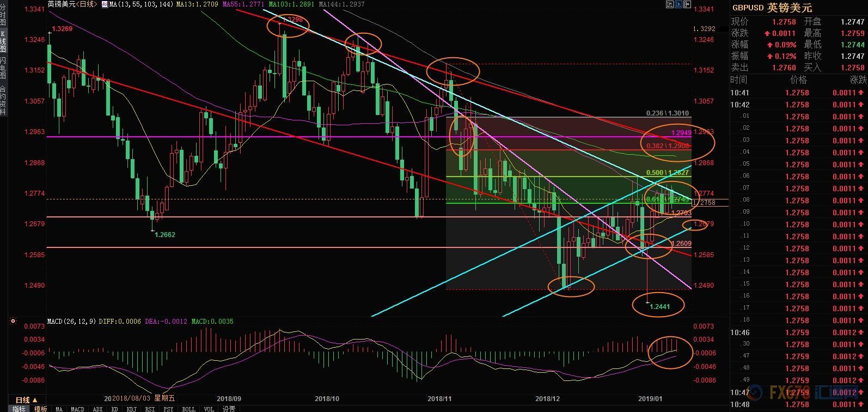Select the 指标 bottom tab
Screen dimensions: 868x412
(19, 409)
